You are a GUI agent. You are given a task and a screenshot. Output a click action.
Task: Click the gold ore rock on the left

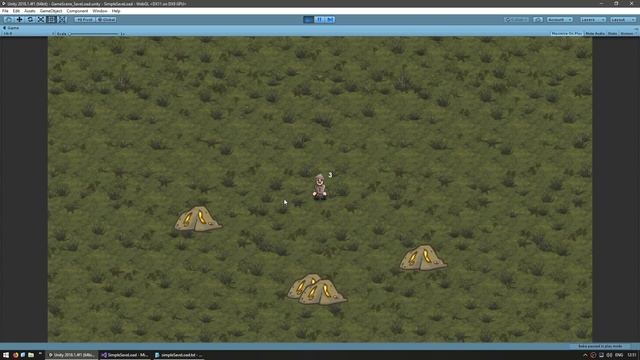tap(198, 219)
